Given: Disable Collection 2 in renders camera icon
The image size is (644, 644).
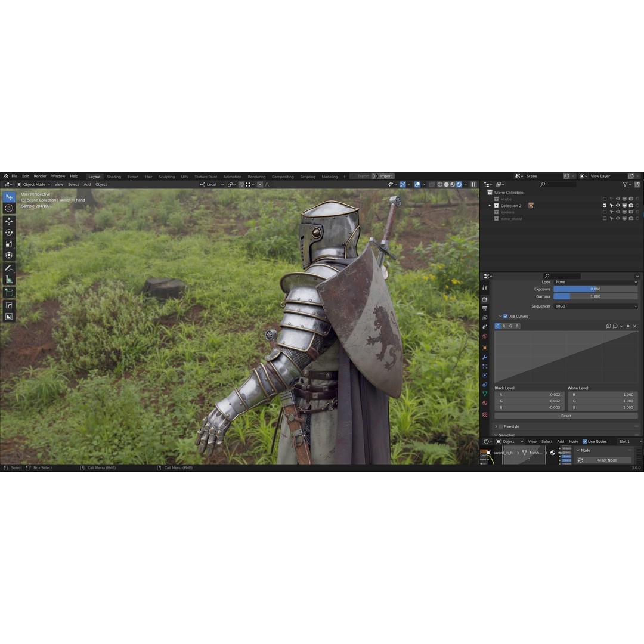Looking at the screenshot, I should pyautogui.click(x=631, y=205).
